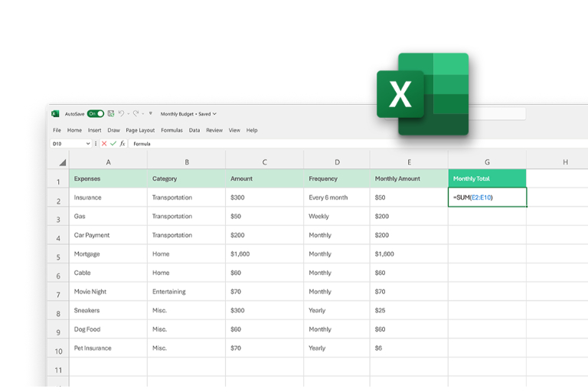This screenshot has height=392, width=588.
Task: Open the Undo history dropdown arrow
Action: 129,113
